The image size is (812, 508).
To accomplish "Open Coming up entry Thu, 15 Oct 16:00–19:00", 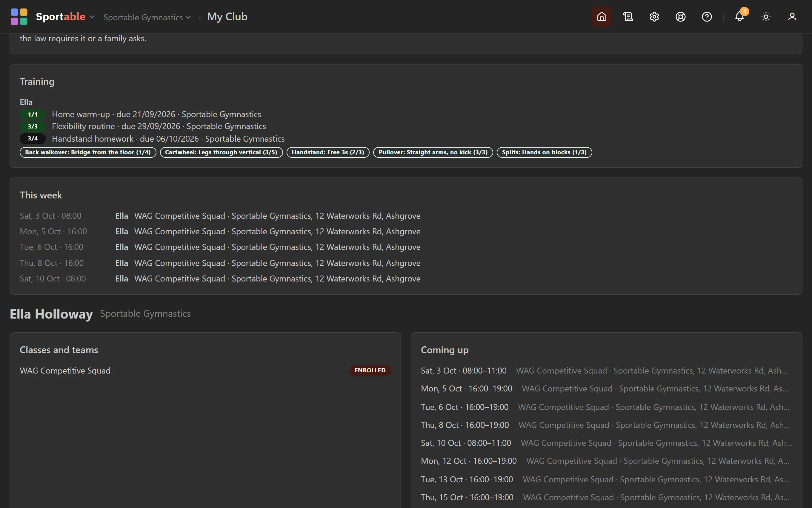I will pos(606,497).
